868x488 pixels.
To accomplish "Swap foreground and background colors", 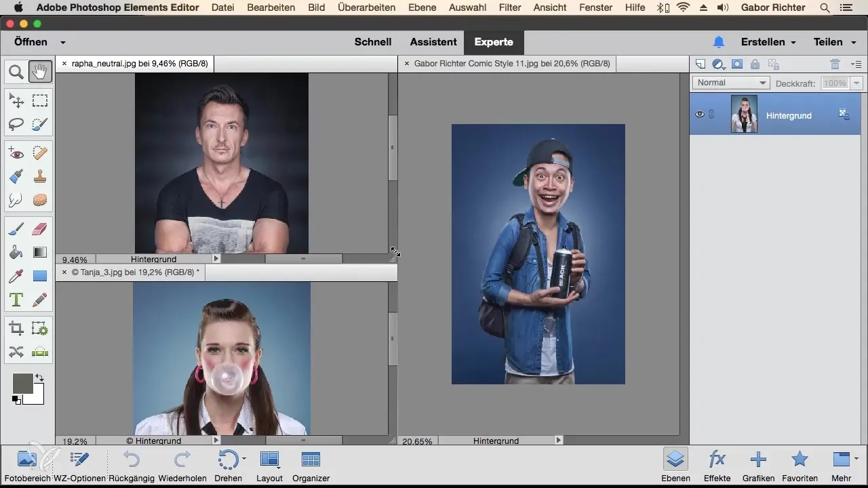I will click(39, 378).
